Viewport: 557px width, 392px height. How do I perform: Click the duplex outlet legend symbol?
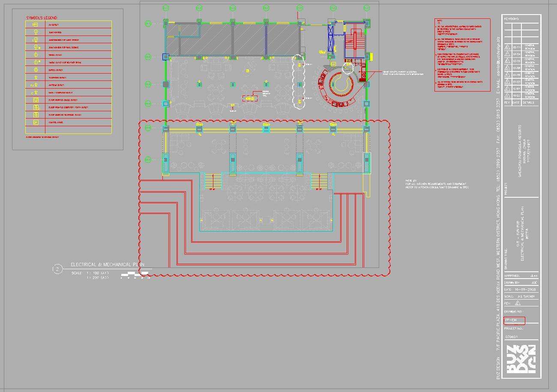tap(36, 70)
